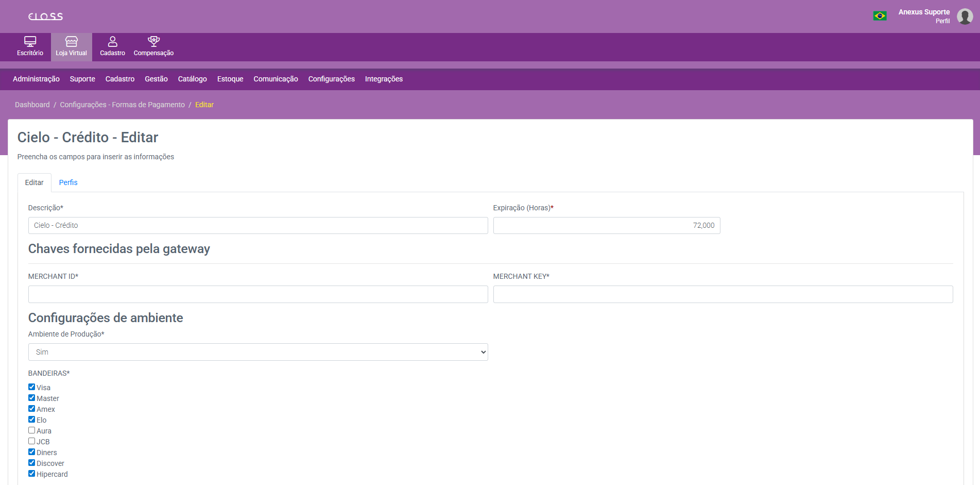Viewport: 980px width, 485px height.
Task: Open the Escritório monitor icon
Action: pos(30,42)
